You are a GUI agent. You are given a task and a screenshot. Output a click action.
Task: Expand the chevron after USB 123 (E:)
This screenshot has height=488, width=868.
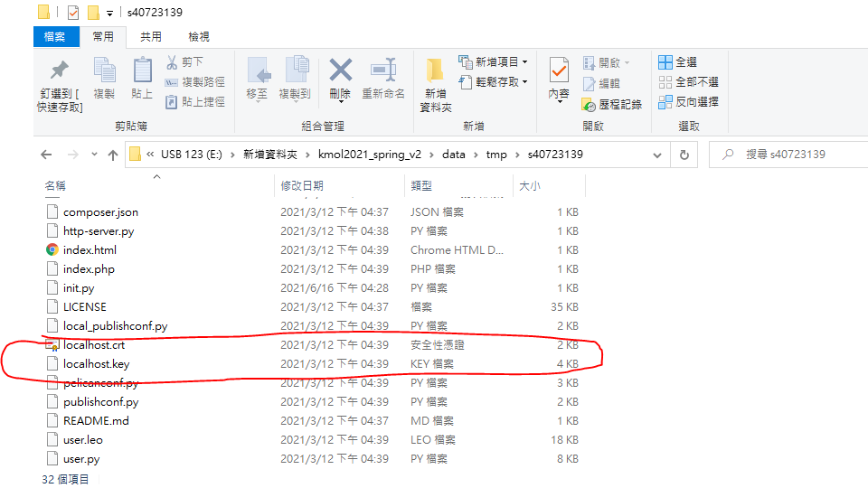(232, 155)
